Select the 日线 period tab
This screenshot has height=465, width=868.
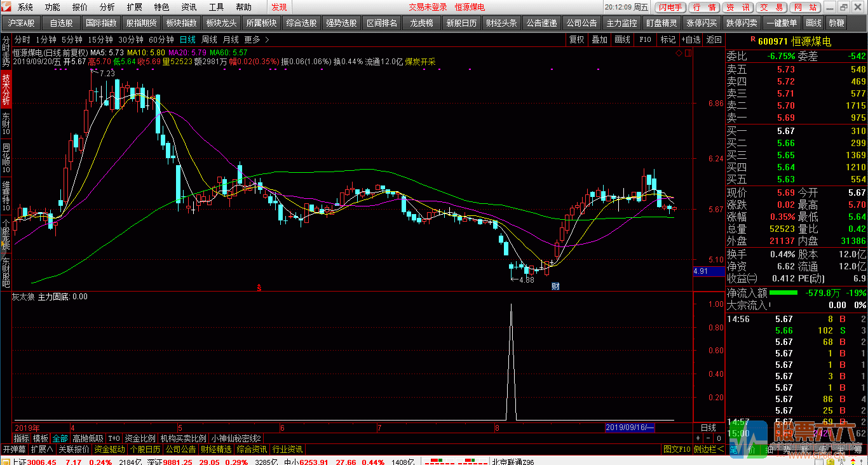tap(187, 39)
